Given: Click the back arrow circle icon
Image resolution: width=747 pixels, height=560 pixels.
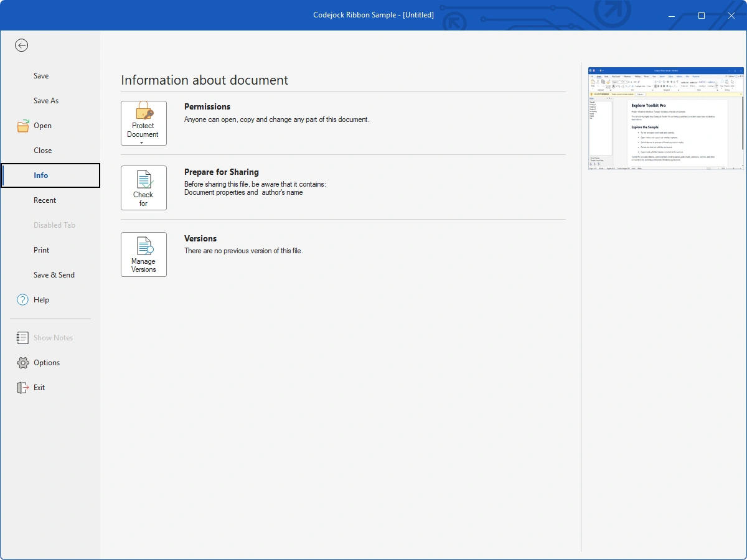Looking at the screenshot, I should 22,45.
